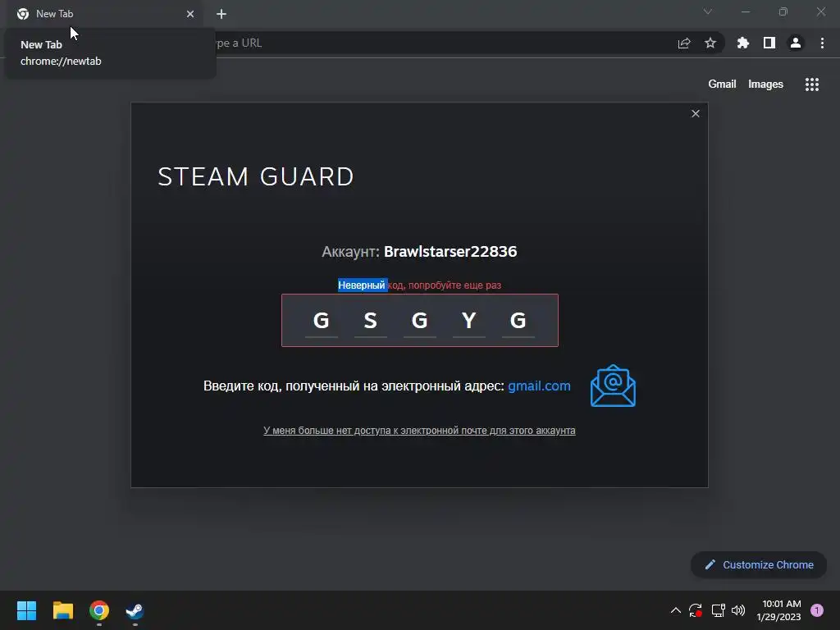Open the notification badge showing 1

[x=817, y=610]
